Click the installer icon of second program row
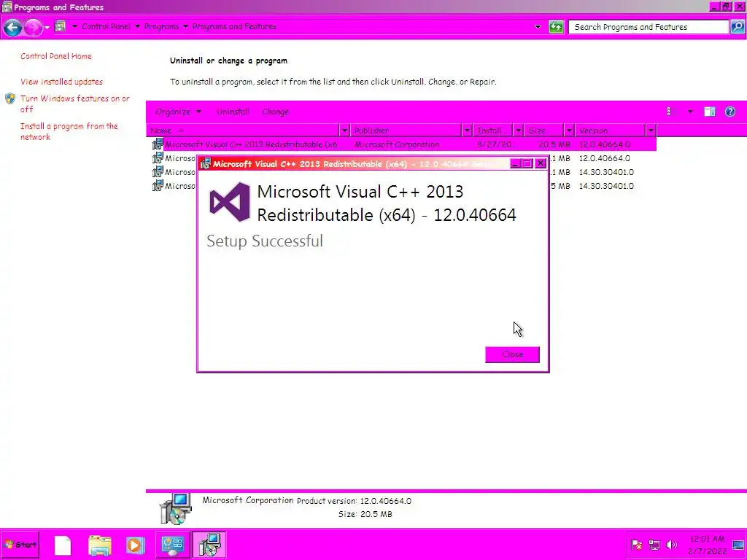The height and width of the screenshot is (560, 747). click(x=158, y=157)
